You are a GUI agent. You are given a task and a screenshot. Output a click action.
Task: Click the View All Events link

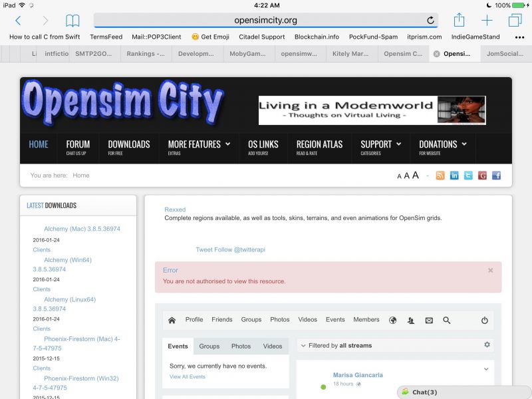(188, 376)
